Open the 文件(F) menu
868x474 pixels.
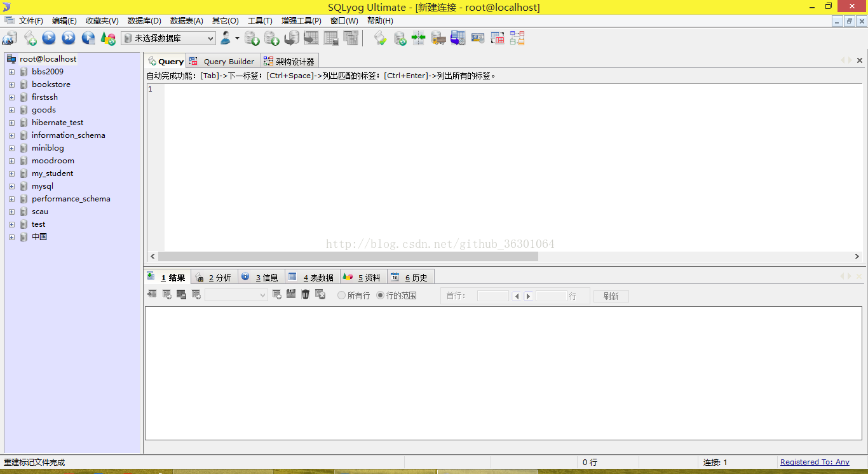31,21
